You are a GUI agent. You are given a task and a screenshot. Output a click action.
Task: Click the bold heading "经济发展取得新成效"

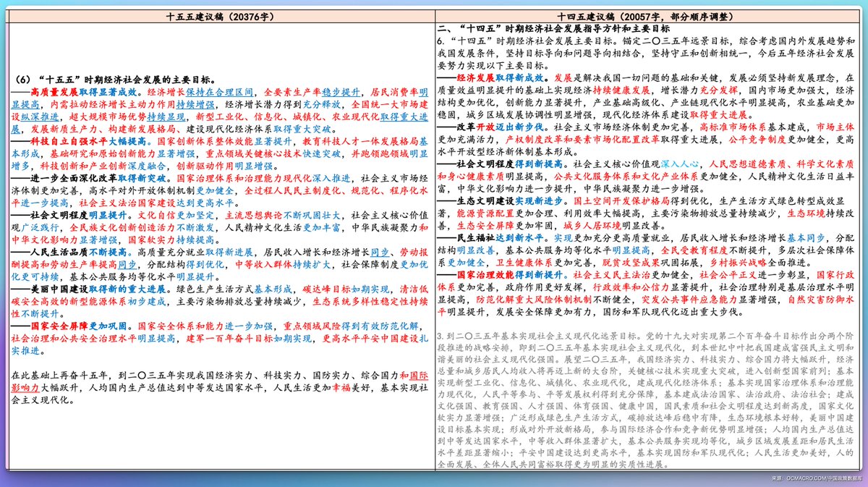click(499, 77)
